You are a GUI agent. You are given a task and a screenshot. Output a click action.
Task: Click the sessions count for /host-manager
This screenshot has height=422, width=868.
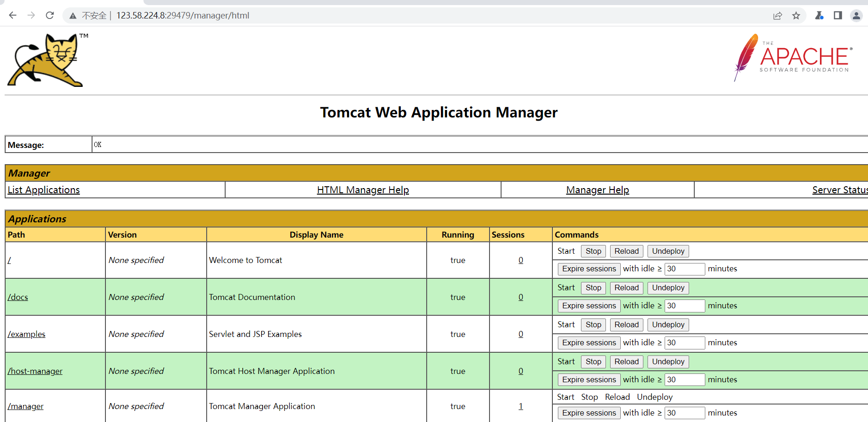[x=521, y=371]
